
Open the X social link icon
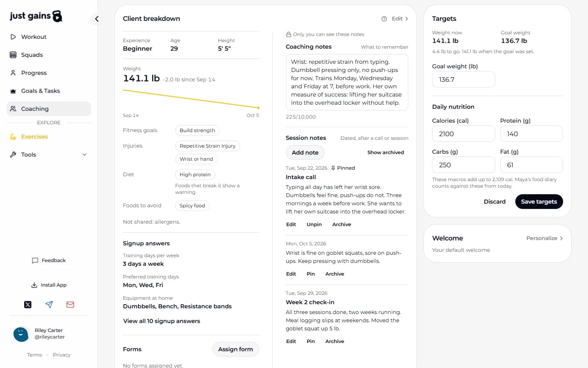tap(28, 305)
